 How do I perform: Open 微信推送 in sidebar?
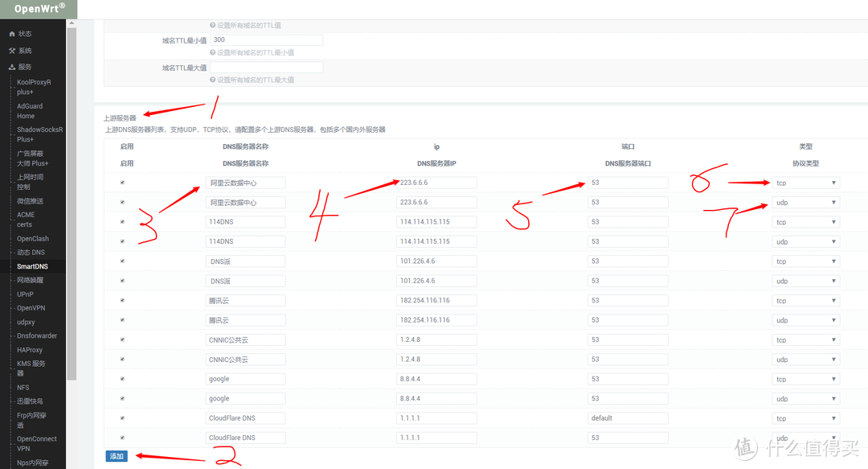30,201
